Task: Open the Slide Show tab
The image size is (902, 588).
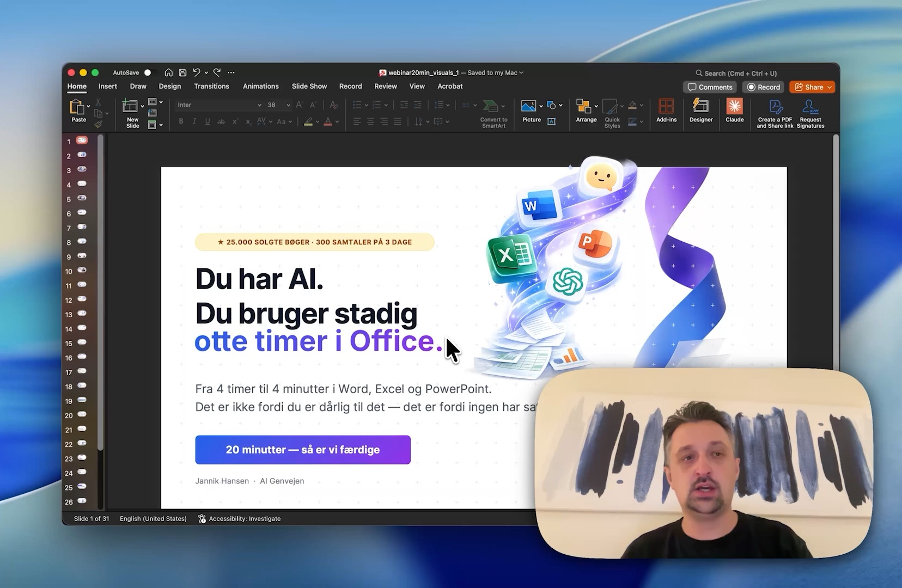Action: click(309, 86)
